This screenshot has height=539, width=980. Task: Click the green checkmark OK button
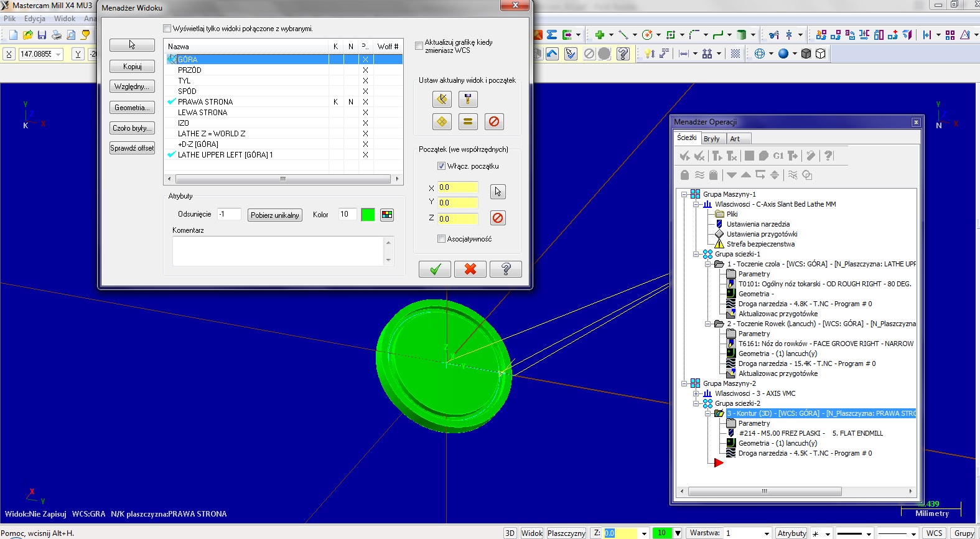435,269
